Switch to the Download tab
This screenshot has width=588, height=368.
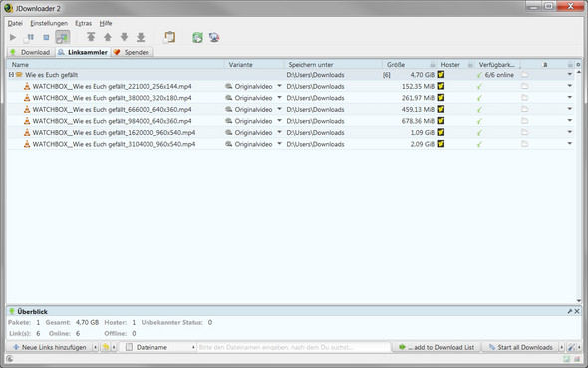coord(31,52)
